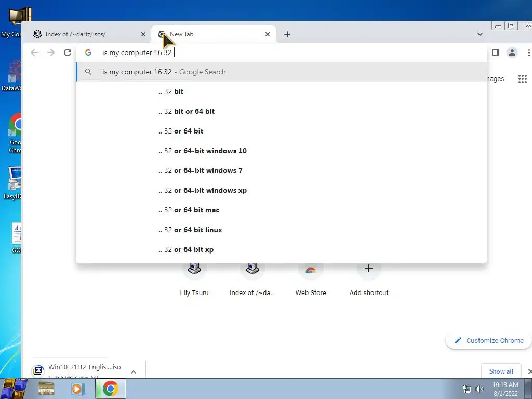The image size is (532, 399).
Task: Open the Chrome profile avatar
Action: 512,52
